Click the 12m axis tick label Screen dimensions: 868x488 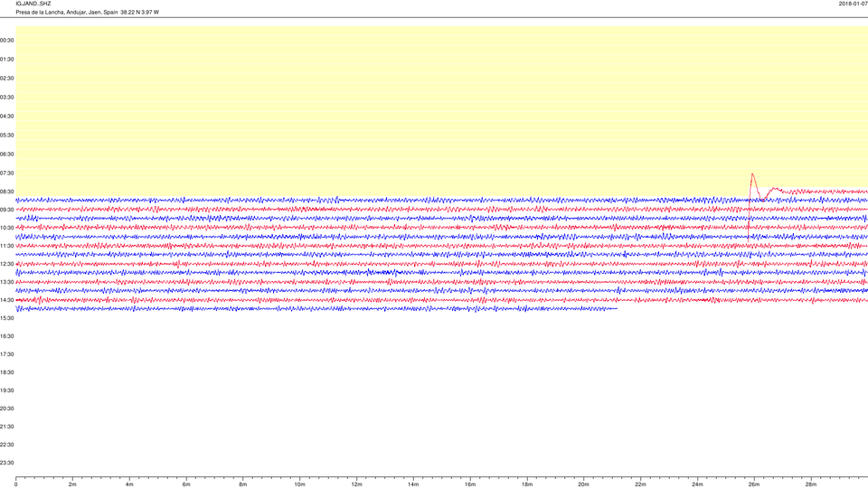coord(356,484)
